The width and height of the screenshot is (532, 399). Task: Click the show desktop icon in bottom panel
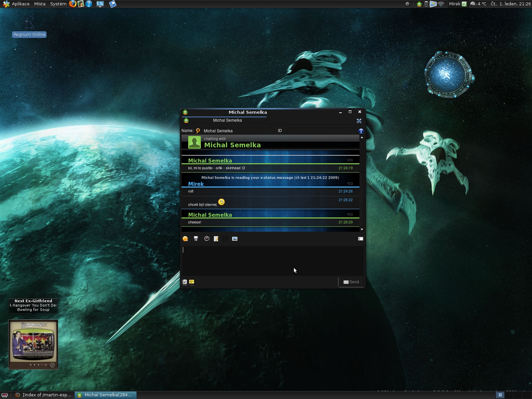point(5,395)
